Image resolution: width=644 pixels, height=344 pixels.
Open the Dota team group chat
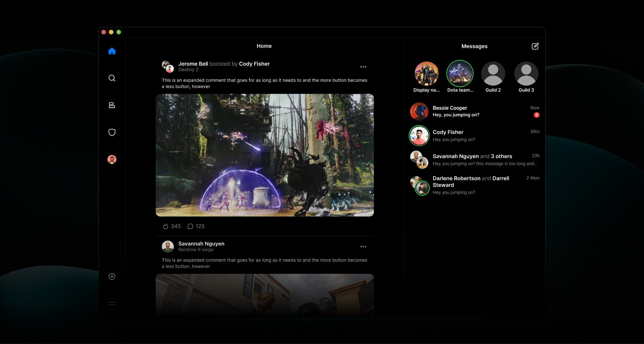click(460, 73)
